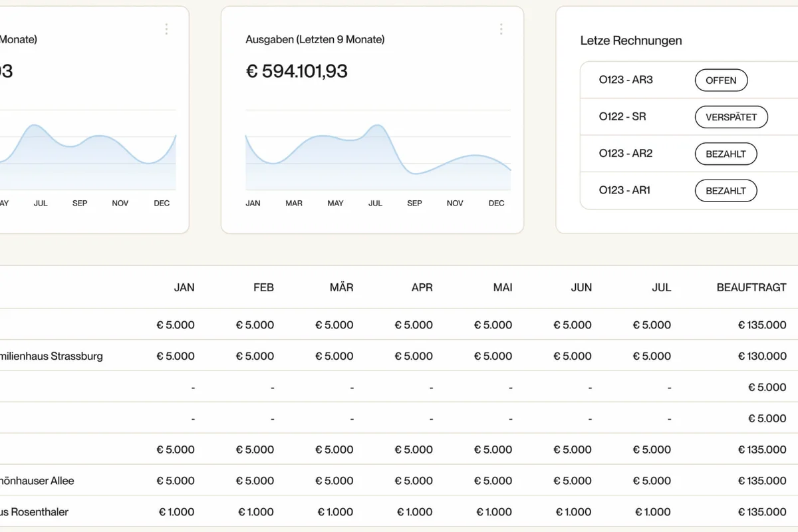The height and width of the screenshot is (532, 798).
Task: Click DEC on the Ausgaben chart axis
Action: pos(496,203)
